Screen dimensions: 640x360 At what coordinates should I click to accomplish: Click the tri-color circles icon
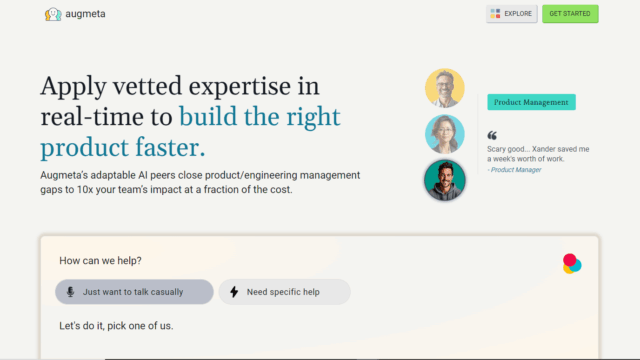coord(571,264)
